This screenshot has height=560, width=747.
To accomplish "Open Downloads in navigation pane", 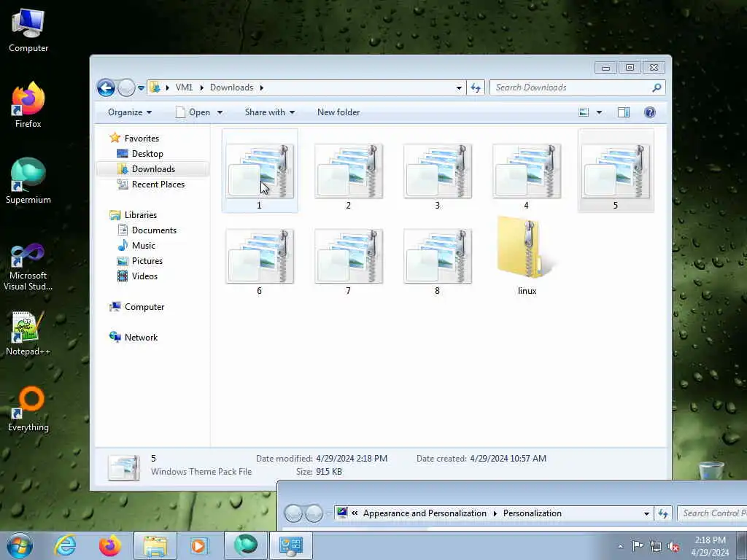I will [x=153, y=169].
